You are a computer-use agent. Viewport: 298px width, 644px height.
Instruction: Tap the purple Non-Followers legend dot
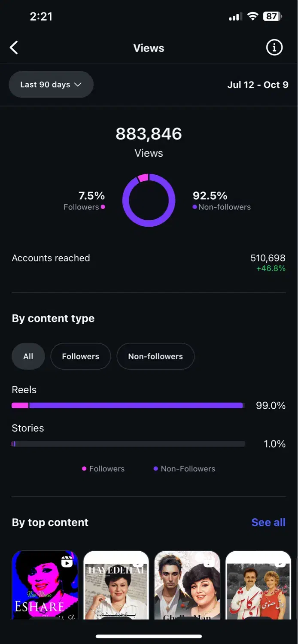point(156,469)
